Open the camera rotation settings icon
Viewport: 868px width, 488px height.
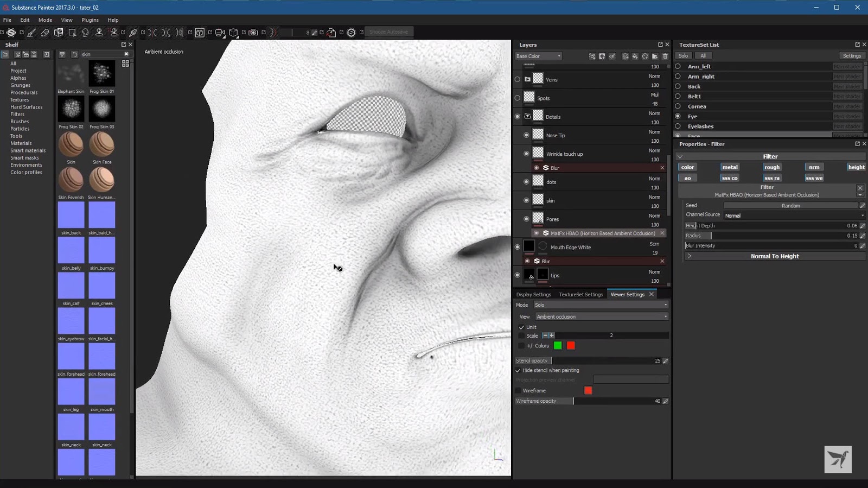coord(220,33)
